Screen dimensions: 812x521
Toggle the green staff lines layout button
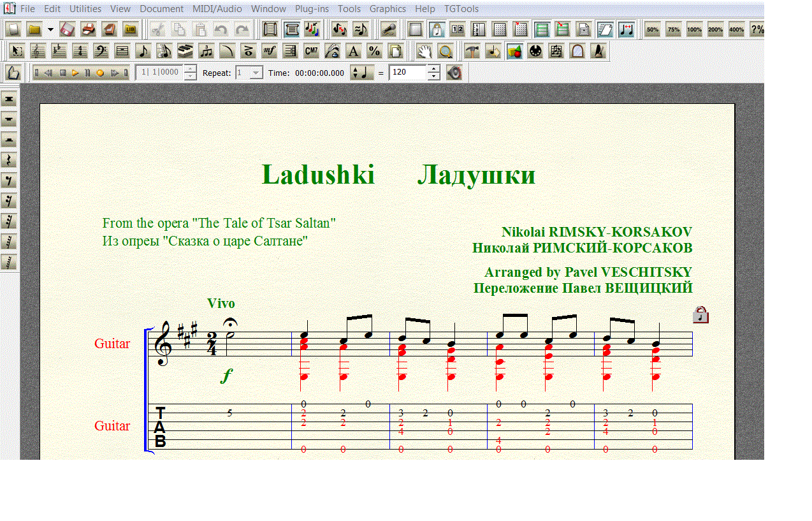coord(542,29)
